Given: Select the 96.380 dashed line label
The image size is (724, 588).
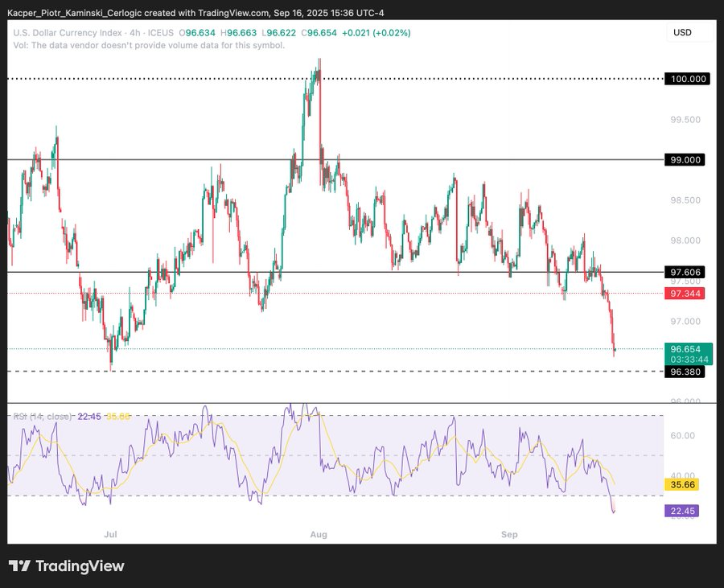Looking at the screenshot, I should pyautogui.click(x=686, y=372).
